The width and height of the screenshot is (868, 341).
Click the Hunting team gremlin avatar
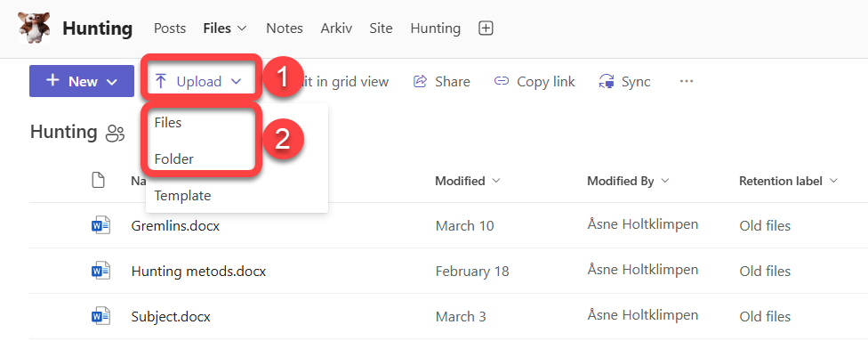point(34,28)
